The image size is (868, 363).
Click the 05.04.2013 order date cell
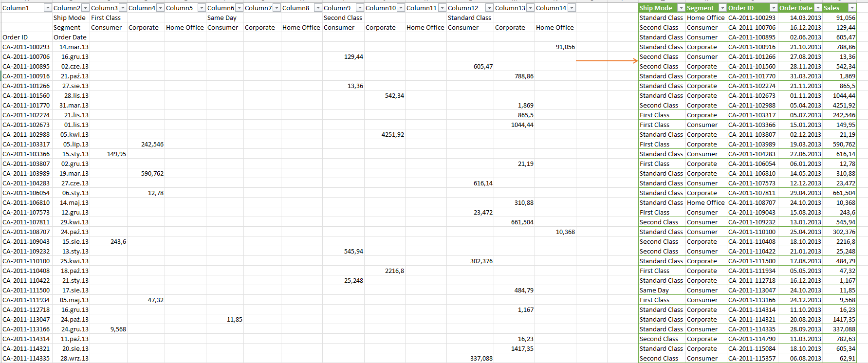coord(800,106)
